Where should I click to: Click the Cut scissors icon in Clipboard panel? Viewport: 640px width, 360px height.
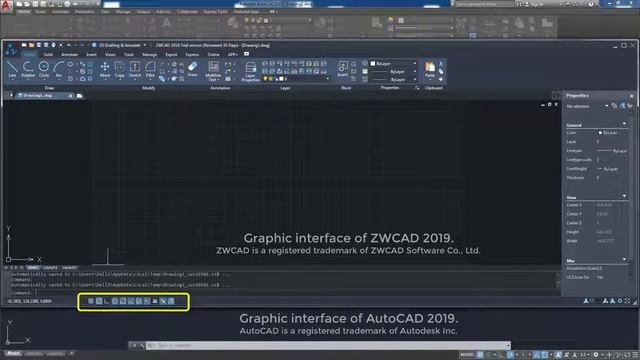(x=441, y=64)
